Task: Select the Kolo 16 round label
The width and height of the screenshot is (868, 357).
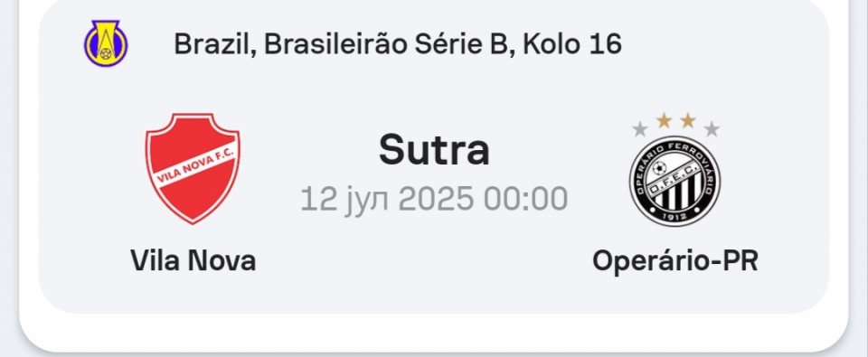Action: coord(571,44)
